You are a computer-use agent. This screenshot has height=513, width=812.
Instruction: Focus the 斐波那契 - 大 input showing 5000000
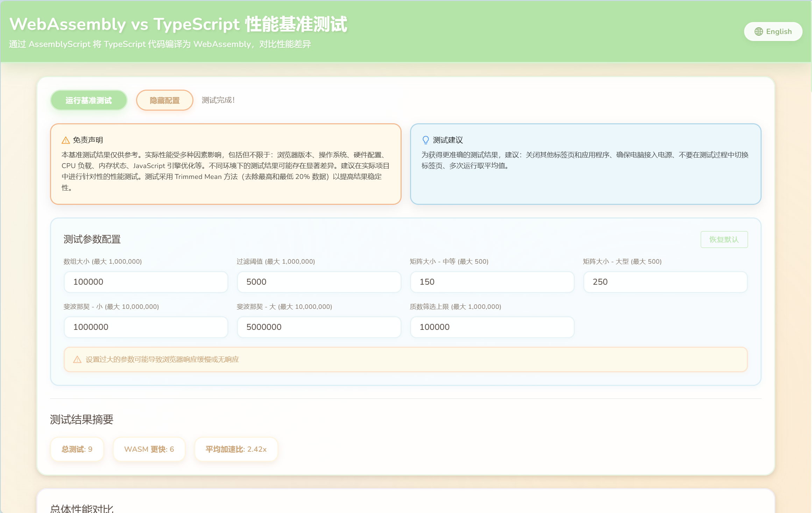coord(319,327)
